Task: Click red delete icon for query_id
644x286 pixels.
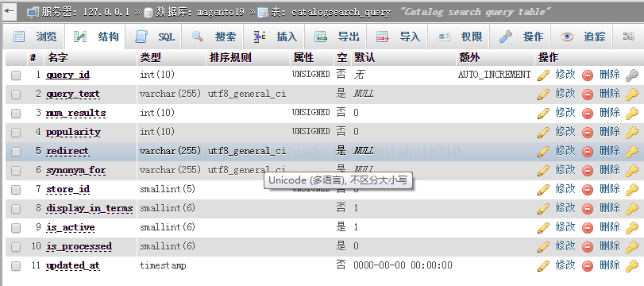Action: tap(588, 75)
